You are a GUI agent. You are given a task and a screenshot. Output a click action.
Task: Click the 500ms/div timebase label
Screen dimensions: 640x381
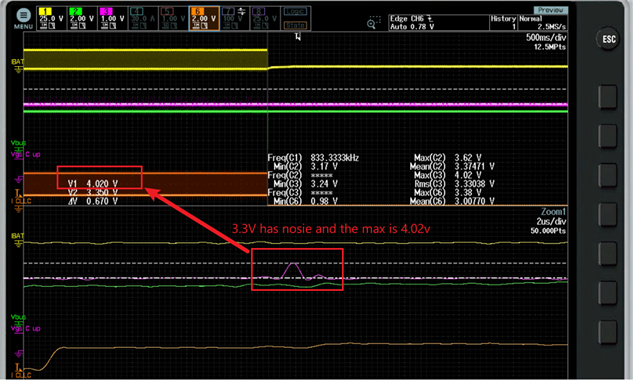pos(546,38)
